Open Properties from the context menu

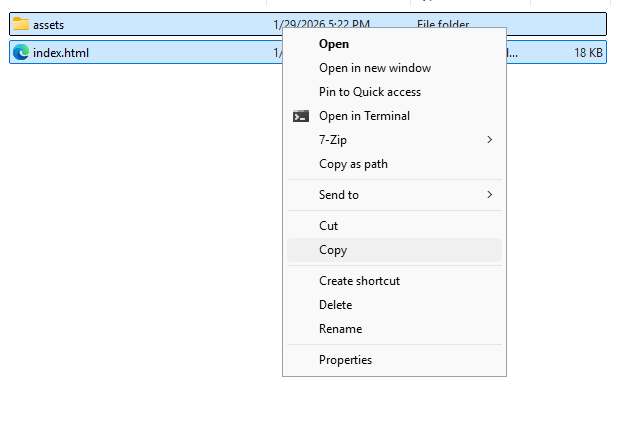click(345, 360)
